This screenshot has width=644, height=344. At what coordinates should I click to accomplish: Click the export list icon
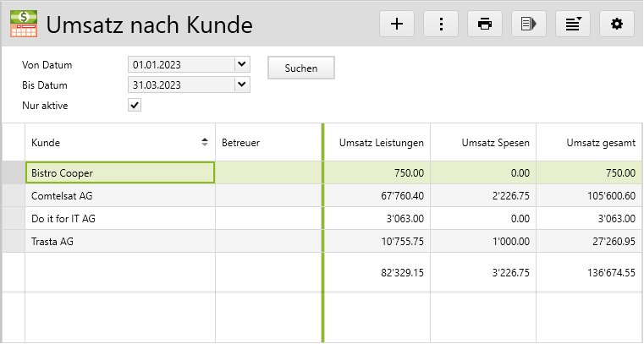[x=529, y=24]
